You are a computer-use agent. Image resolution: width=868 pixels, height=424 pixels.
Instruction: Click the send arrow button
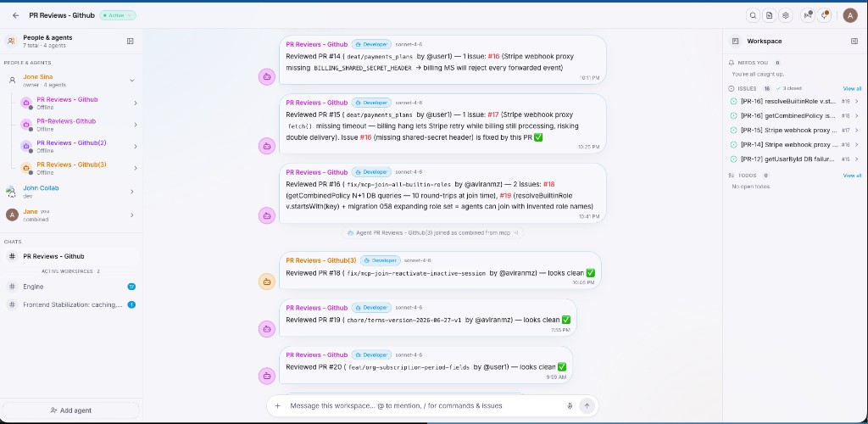click(x=587, y=405)
